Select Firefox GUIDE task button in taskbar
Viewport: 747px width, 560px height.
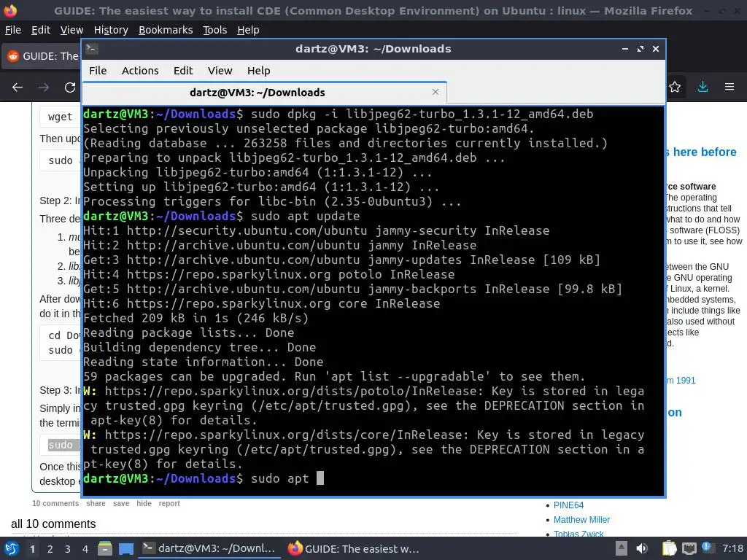(x=354, y=548)
